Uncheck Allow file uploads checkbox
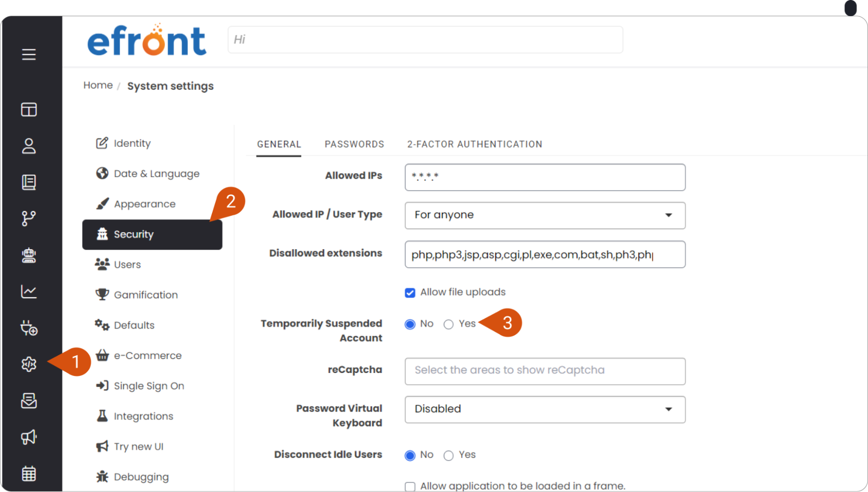This screenshot has width=868, height=492. pos(410,293)
